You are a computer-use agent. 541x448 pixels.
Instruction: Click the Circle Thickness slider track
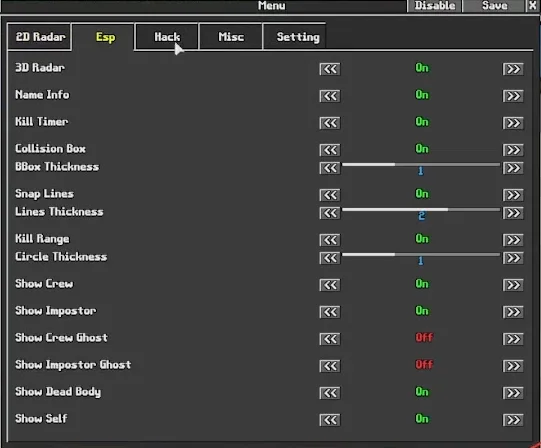point(421,254)
